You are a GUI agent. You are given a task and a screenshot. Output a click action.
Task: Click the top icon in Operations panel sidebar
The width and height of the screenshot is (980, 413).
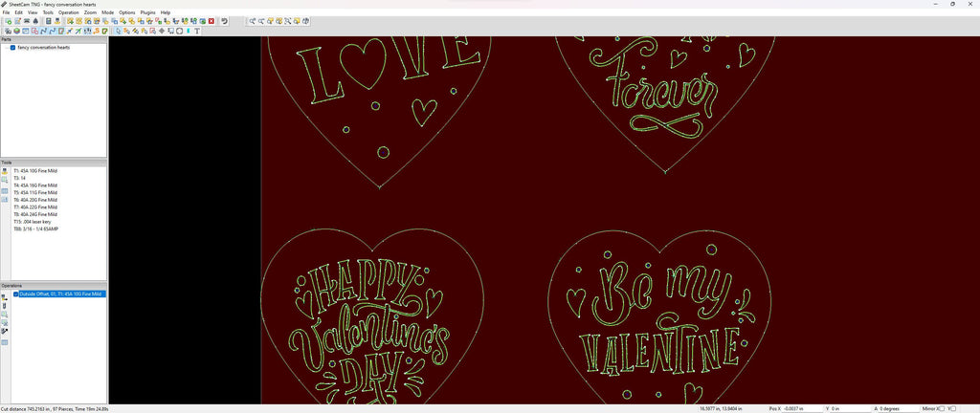point(5,297)
